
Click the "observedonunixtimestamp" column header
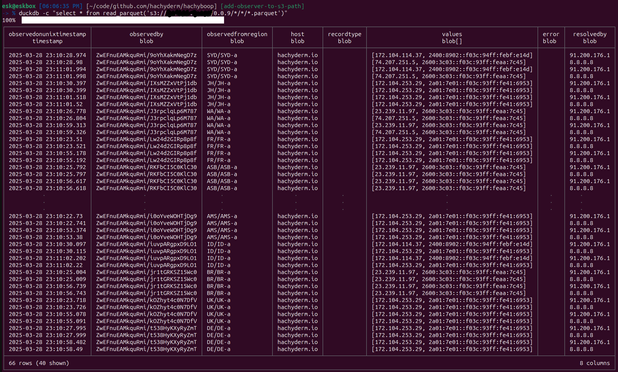coord(47,34)
